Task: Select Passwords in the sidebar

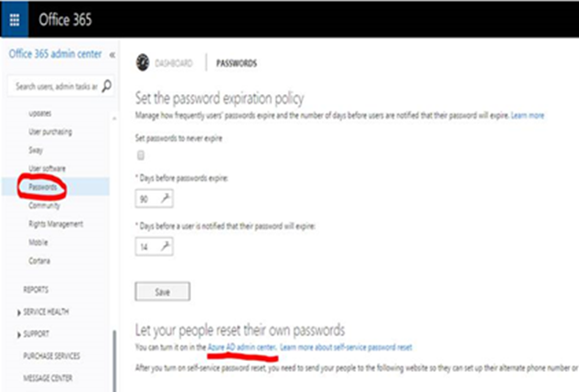Action: tap(43, 187)
